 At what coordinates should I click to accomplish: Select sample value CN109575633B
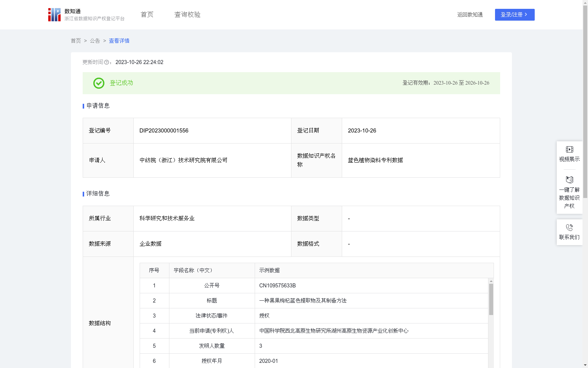[x=277, y=286]
